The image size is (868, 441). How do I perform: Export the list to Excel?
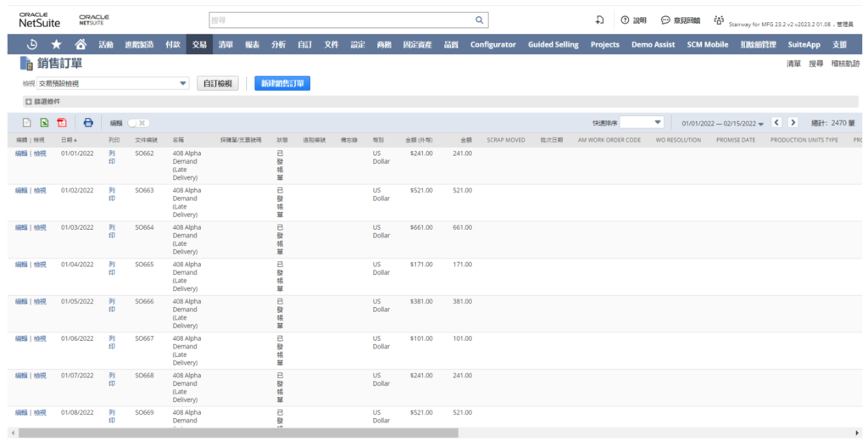(x=44, y=122)
